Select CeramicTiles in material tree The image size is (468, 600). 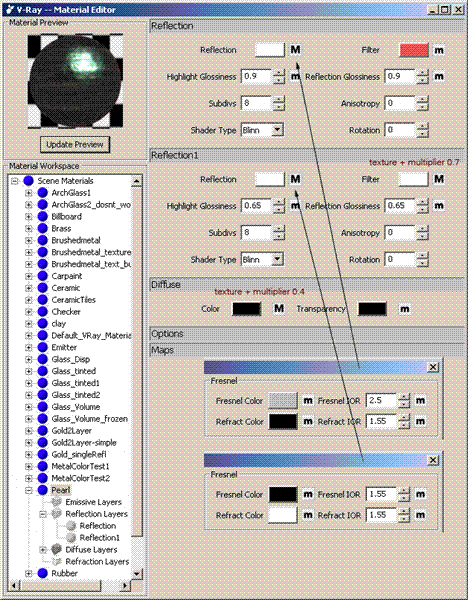[73, 300]
